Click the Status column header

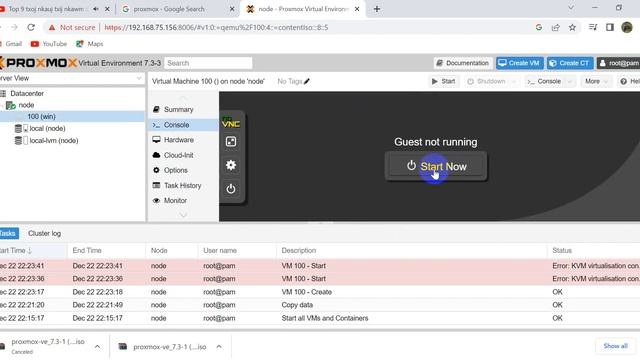click(x=593, y=251)
